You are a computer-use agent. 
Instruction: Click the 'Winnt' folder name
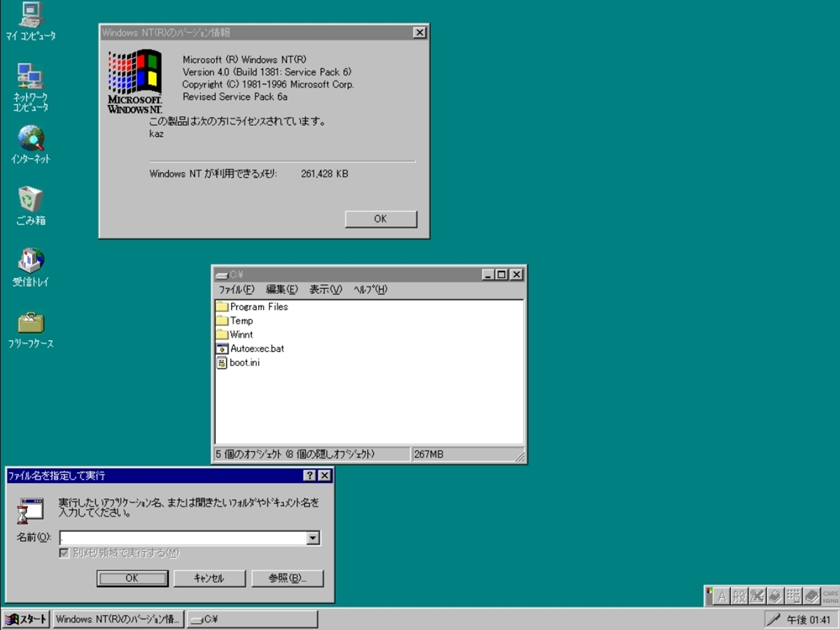[x=241, y=335]
